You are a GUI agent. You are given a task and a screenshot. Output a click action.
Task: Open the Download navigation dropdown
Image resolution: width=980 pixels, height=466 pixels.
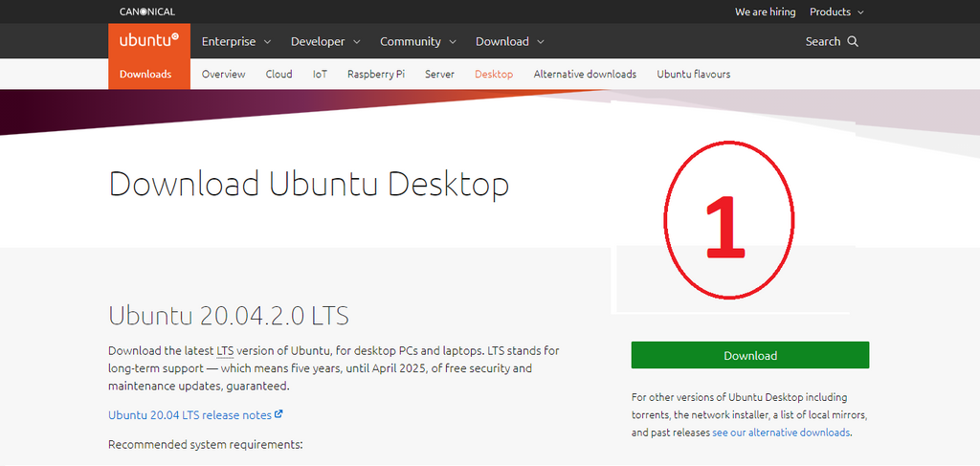tap(510, 41)
